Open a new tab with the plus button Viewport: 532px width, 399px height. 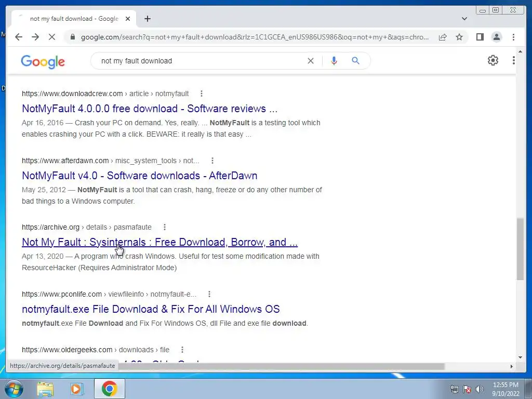[147, 19]
